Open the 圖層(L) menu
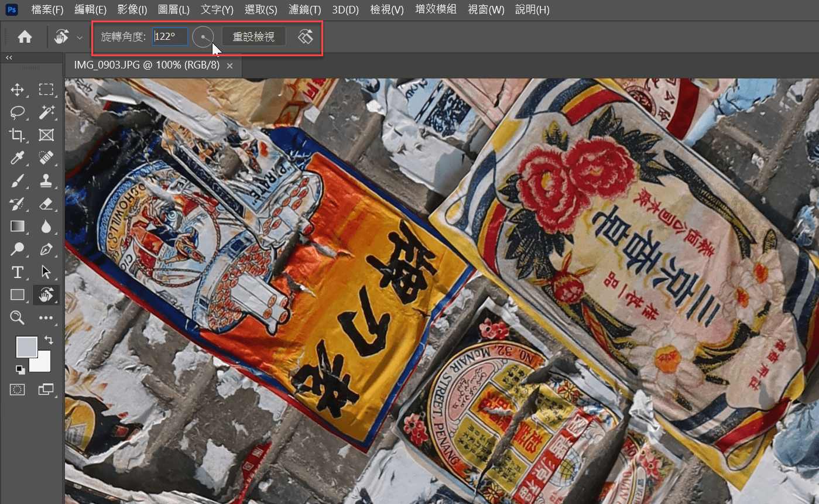The width and height of the screenshot is (819, 504). point(174,9)
